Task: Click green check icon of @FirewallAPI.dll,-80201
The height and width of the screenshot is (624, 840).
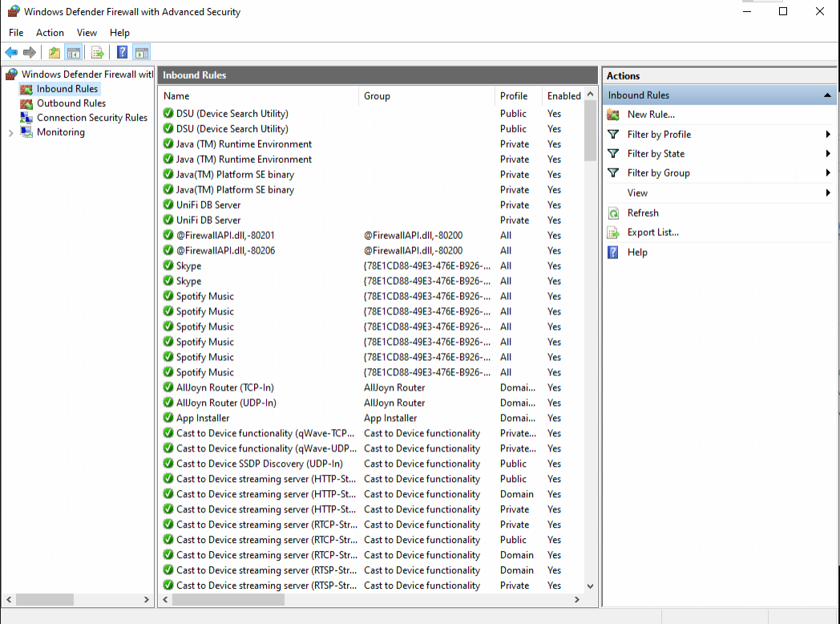Action: 168,235
